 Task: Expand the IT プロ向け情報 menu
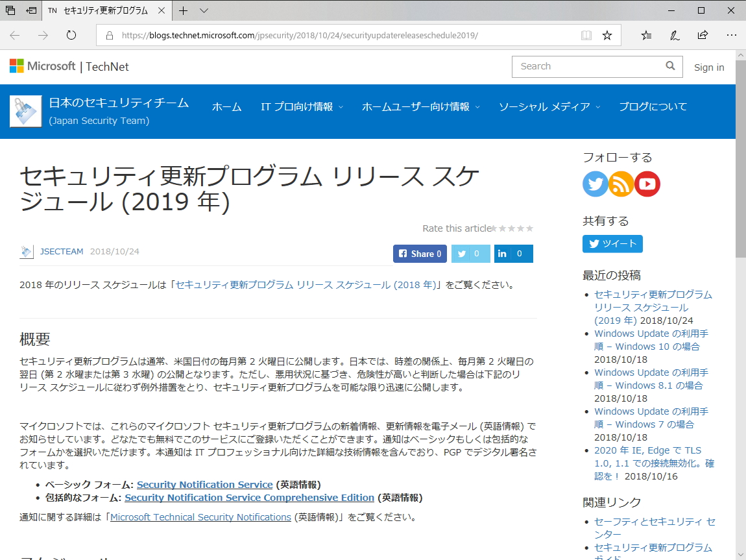302,108
